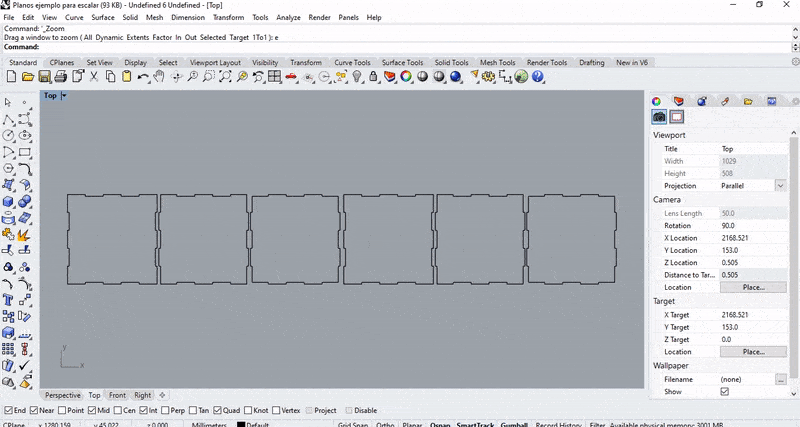The width and height of the screenshot is (800, 427).
Task: Toggle Gumball in the status bar
Action: click(514, 424)
